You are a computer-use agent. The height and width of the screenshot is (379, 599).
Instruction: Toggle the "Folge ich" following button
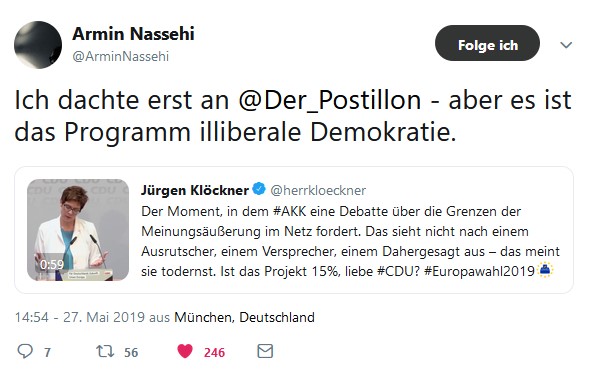(x=487, y=43)
